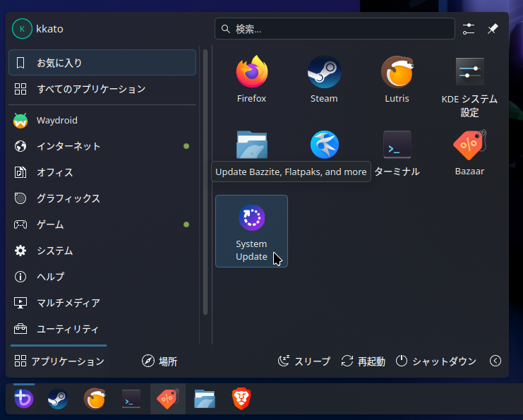Screen dimensions: 523x420
Task: Select ユーティリティ category
Action: tap(102, 329)
